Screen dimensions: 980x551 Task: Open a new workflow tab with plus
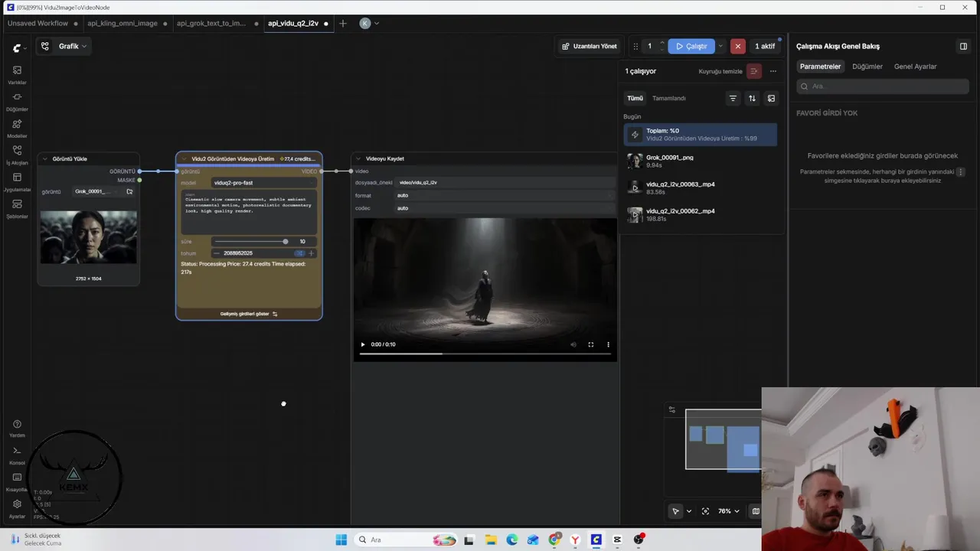pyautogui.click(x=343, y=24)
